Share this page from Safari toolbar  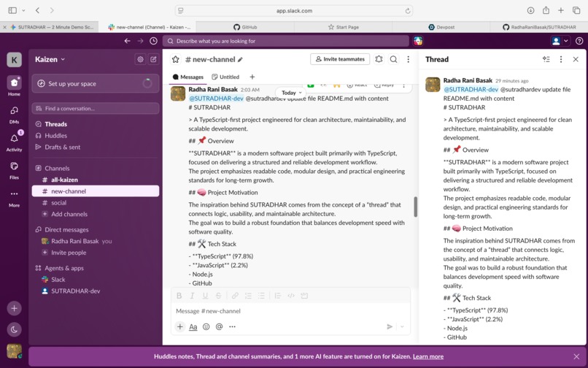pos(546,10)
